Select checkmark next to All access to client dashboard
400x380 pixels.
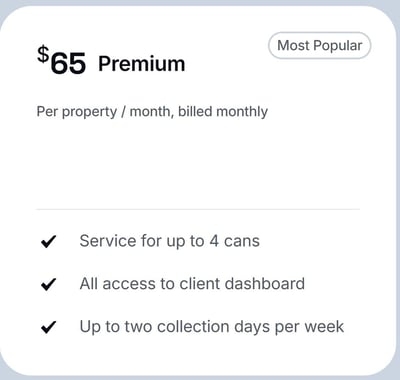[x=48, y=284]
